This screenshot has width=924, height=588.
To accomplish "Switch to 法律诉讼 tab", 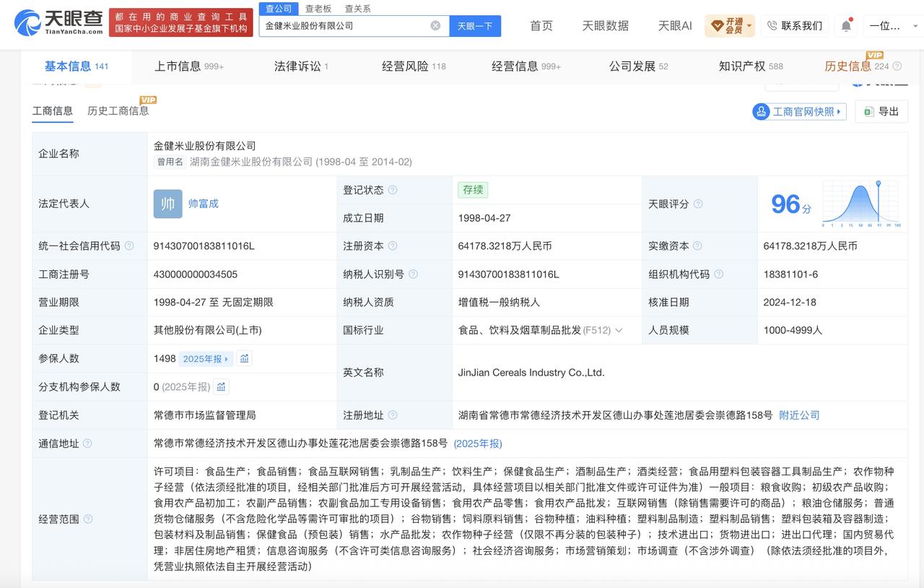I will [301, 66].
